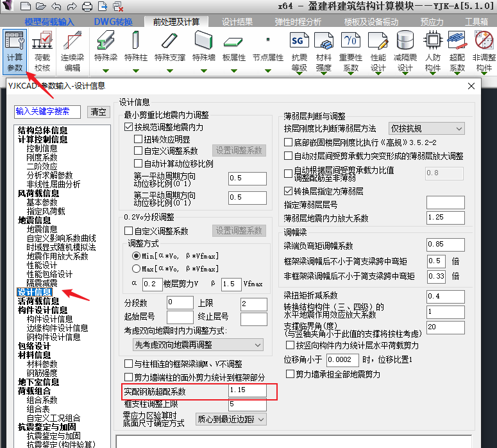Image resolution: width=497 pixels, height=448 pixels.
Task: Open the 计算参数 tool
Action: point(15,51)
